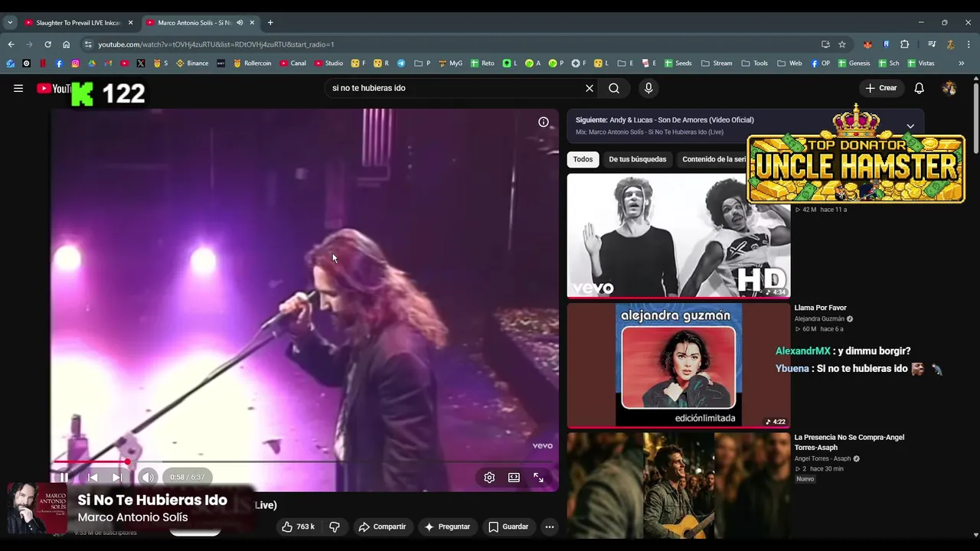
Task: Clear the YouTube search box text
Action: pyautogui.click(x=590, y=88)
